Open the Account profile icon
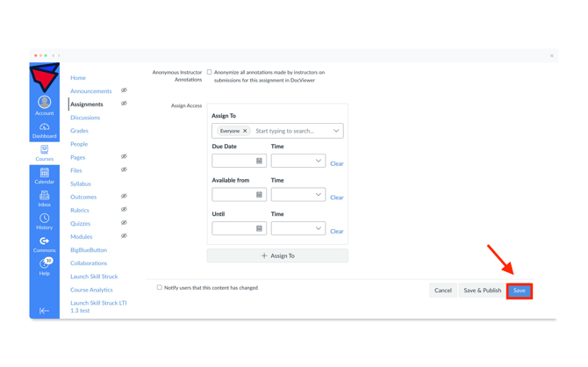Viewport: 588px width, 367px height. point(44,102)
